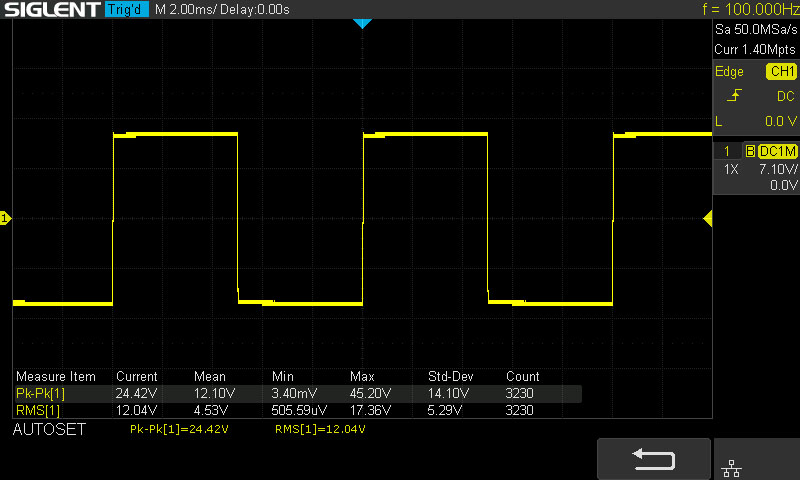This screenshot has height=480, width=800.
Task: Click the DC1M coupling badge
Action: tap(778, 151)
